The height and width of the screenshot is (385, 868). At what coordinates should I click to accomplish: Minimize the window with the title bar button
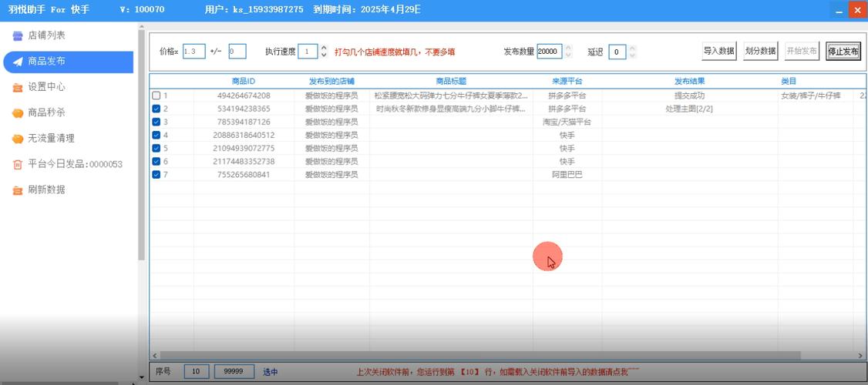(839, 9)
